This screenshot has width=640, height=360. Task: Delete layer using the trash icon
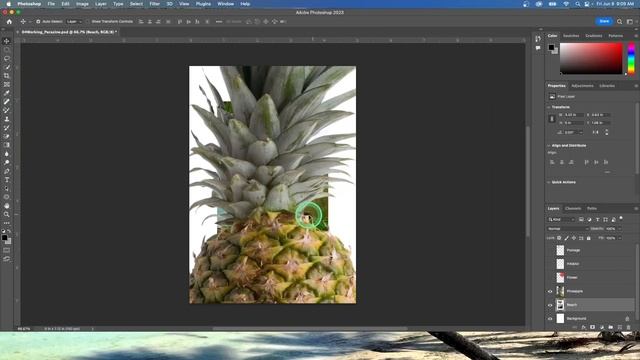[x=629, y=327]
